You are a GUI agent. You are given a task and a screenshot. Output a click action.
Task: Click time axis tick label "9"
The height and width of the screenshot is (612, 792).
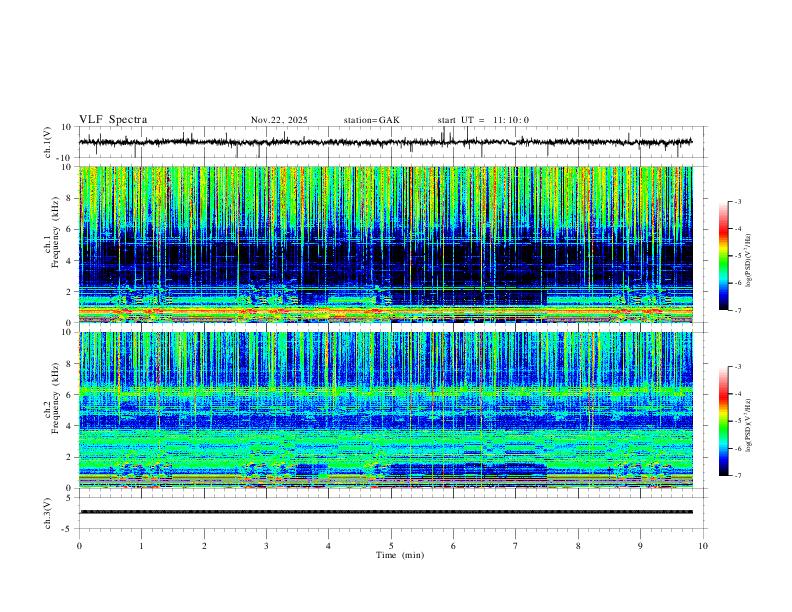pos(640,546)
